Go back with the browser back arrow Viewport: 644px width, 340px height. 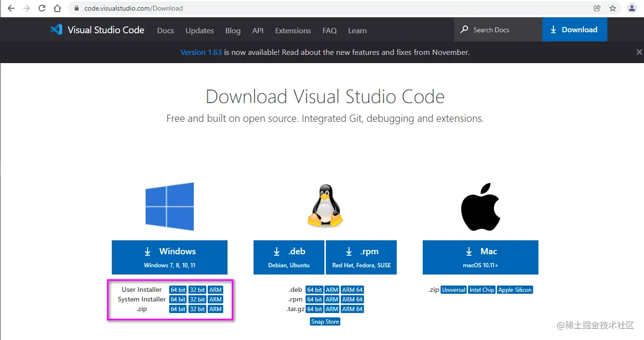[11, 8]
